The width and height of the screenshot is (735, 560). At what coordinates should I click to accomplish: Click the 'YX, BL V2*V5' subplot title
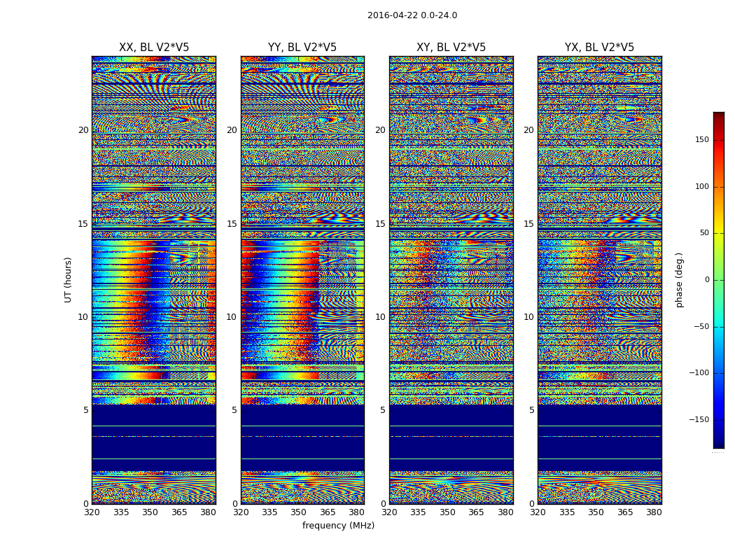pyautogui.click(x=599, y=48)
